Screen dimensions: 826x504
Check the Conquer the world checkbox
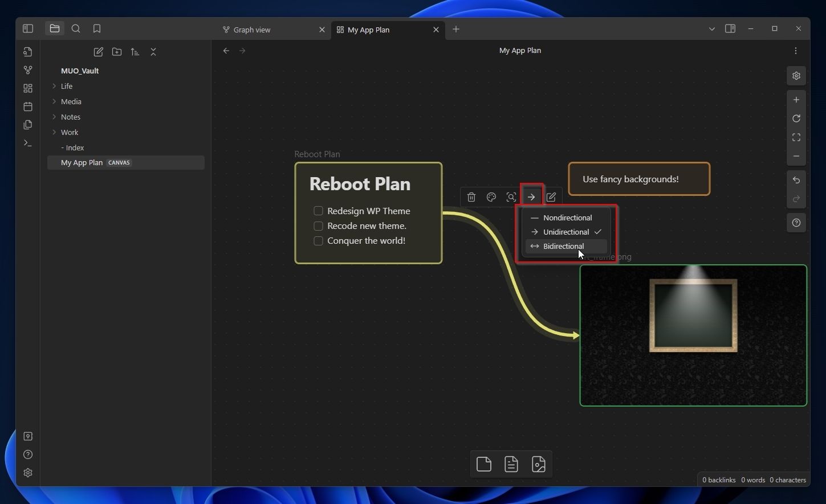pos(319,240)
